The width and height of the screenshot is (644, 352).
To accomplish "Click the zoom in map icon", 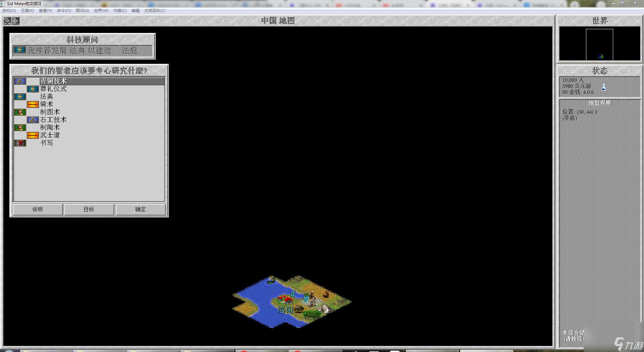I will point(16,21).
